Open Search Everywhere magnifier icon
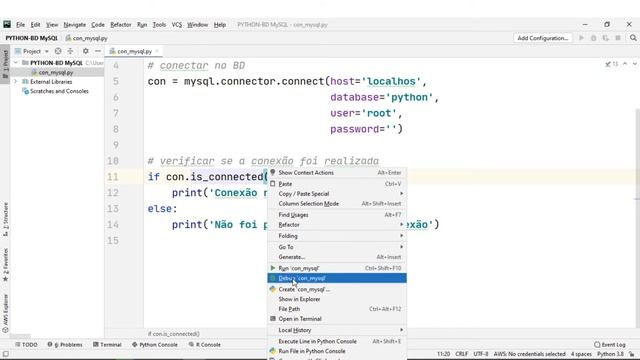This screenshot has width=640, height=360. coord(633,38)
